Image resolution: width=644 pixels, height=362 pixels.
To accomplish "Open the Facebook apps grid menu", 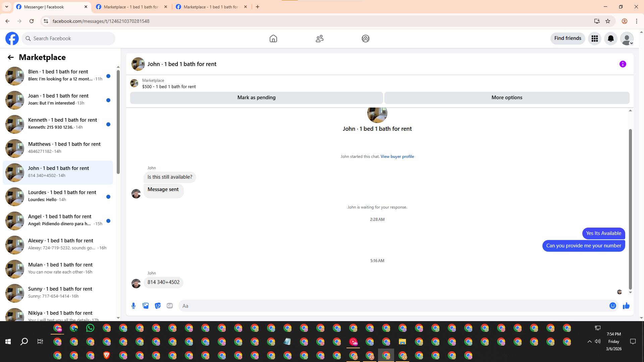I will point(594,39).
